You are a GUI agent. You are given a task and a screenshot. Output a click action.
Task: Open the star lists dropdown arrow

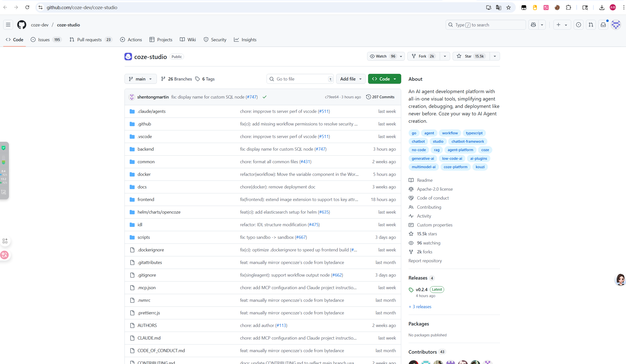coord(495,56)
